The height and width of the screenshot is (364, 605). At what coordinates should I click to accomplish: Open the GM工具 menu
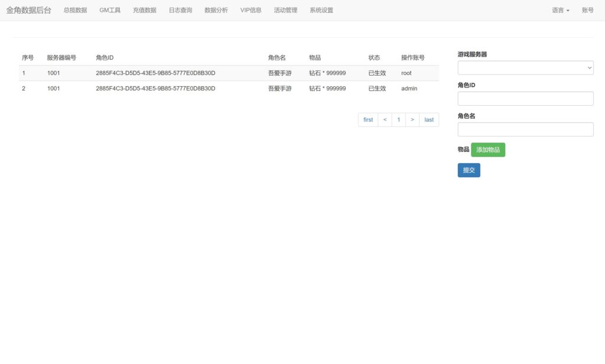point(110,9)
